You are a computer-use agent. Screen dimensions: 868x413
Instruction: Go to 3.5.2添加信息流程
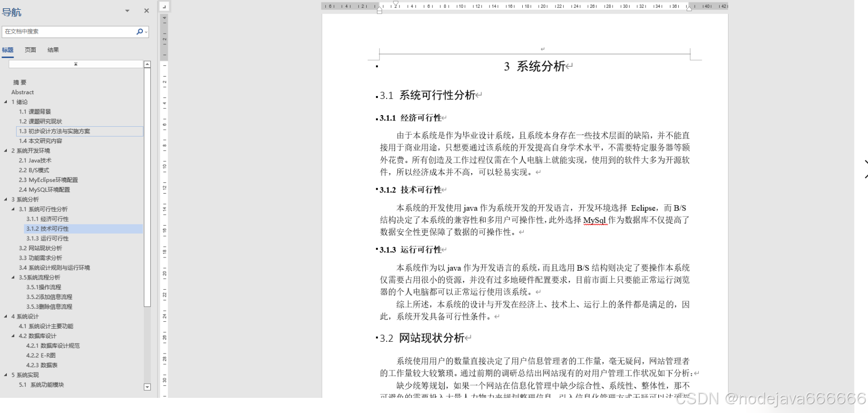pyautogui.click(x=49, y=297)
